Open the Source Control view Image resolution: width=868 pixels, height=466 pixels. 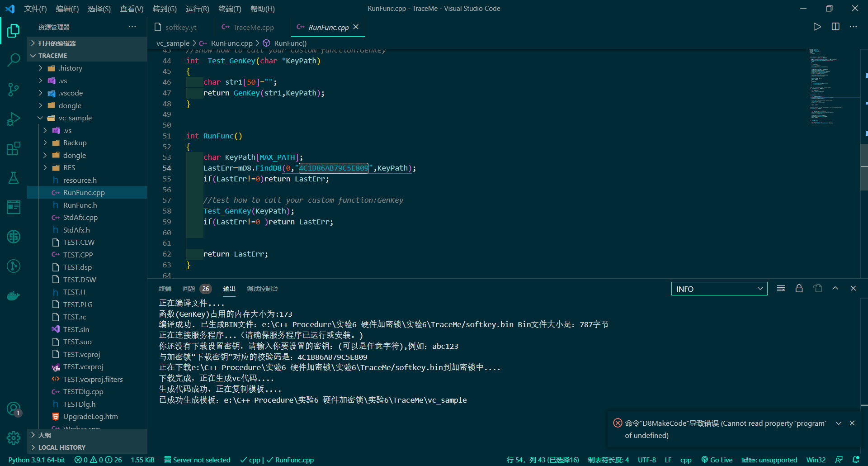(x=14, y=89)
